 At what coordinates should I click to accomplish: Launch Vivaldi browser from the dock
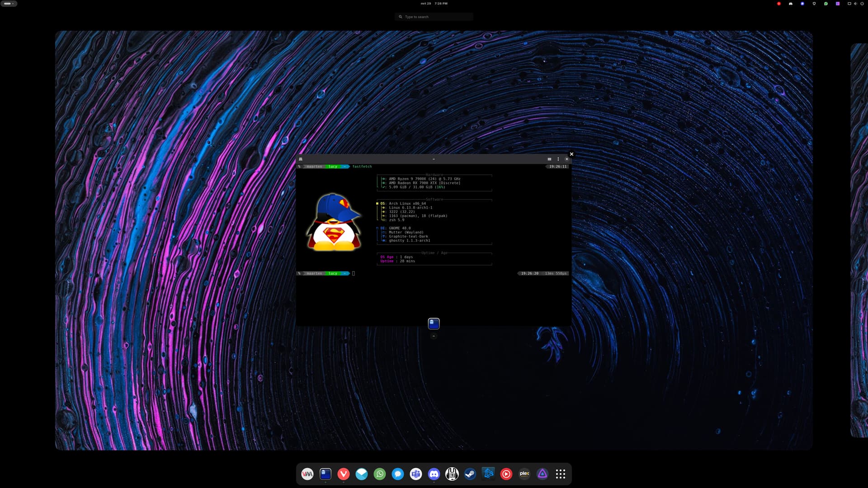pos(344,474)
